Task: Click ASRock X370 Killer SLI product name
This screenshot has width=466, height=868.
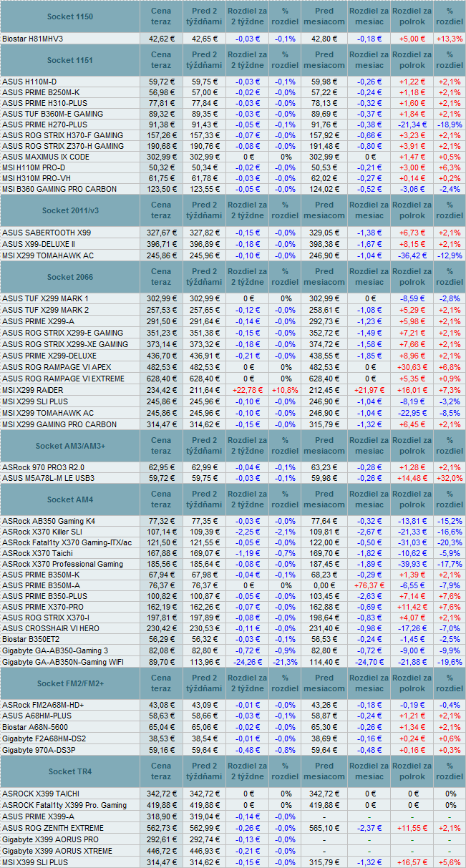Action: point(44,532)
